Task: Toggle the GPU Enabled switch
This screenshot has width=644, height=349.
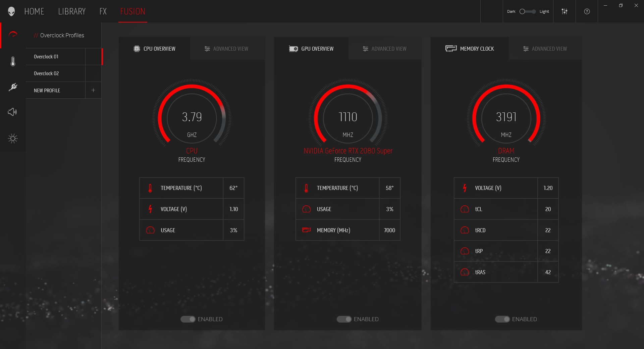Action: 344,319
